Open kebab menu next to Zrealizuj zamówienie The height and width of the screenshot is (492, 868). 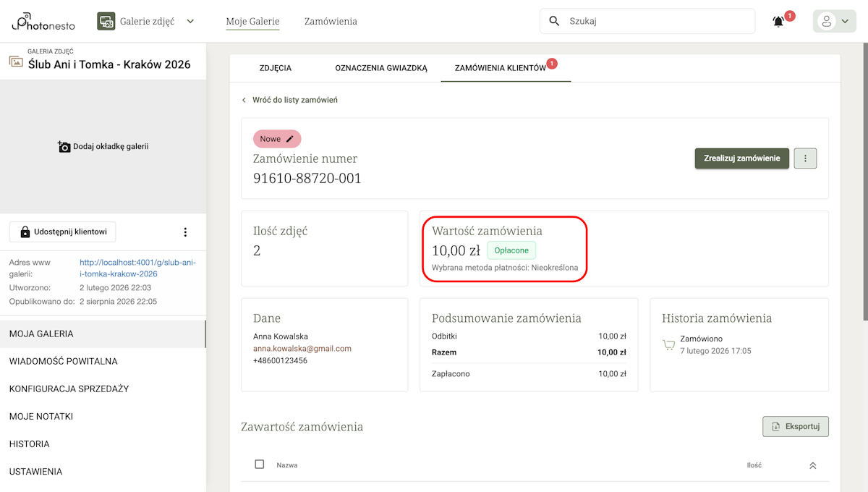click(x=805, y=158)
